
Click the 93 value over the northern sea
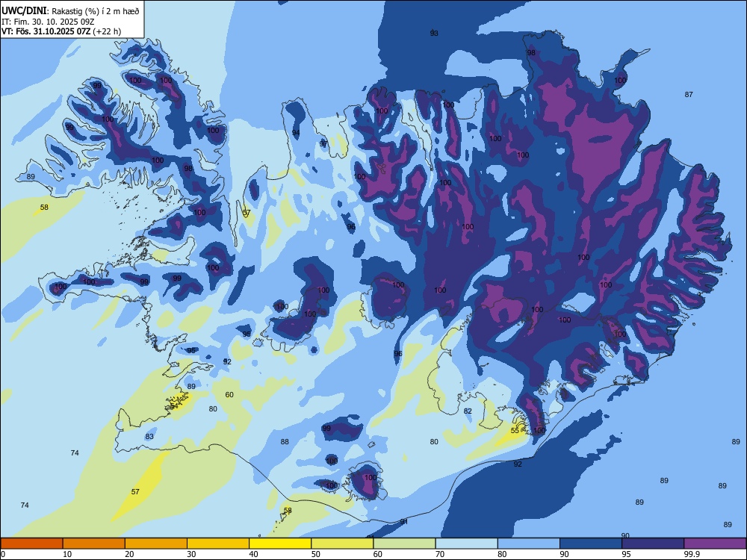tap(434, 33)
